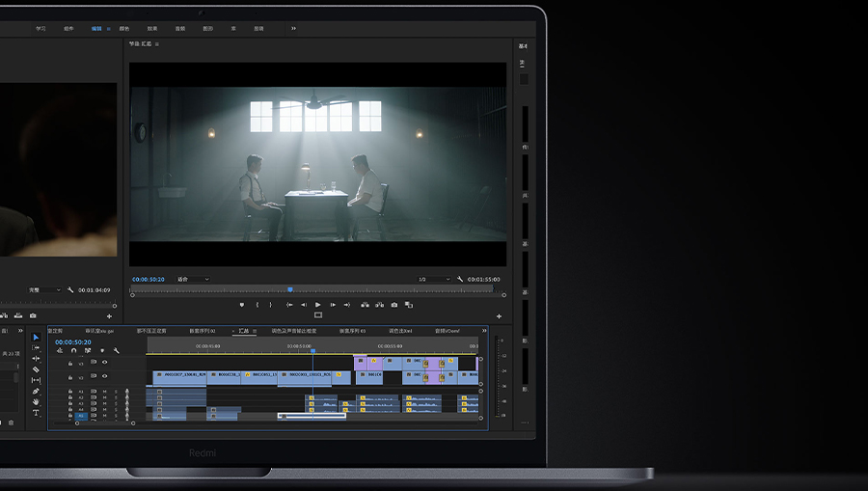Click the Extract button in Program monitor
The image size is (868, 491).
tap(379, 305)
